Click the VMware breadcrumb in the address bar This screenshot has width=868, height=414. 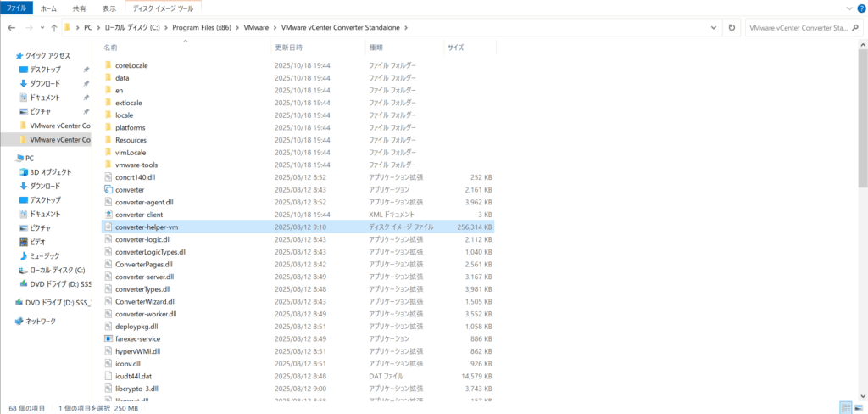256,27
